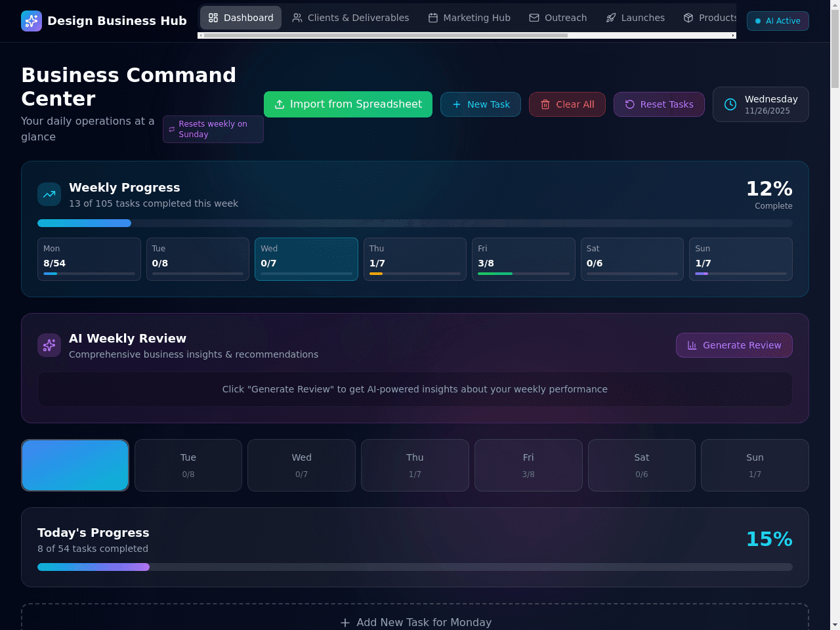Click the Resets weekly on Sunday badge
The width and height of the screenshot is (840, 630).
213,129
